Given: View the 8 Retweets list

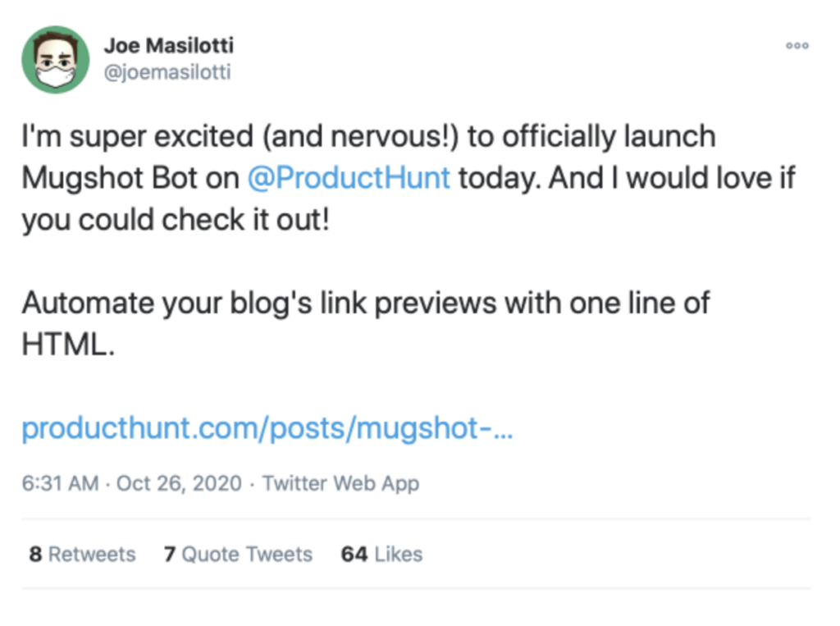Looking at the screenshot, I should [x=82, y=555].
